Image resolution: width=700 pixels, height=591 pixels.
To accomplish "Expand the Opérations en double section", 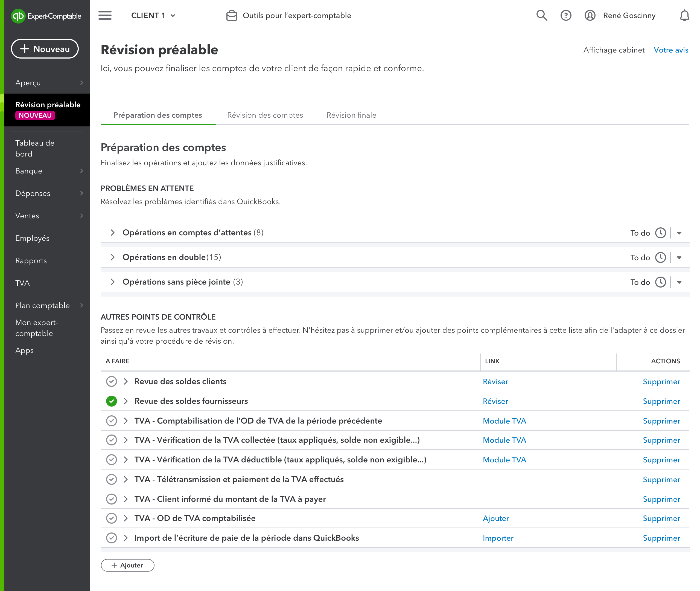I will [112, 257].
